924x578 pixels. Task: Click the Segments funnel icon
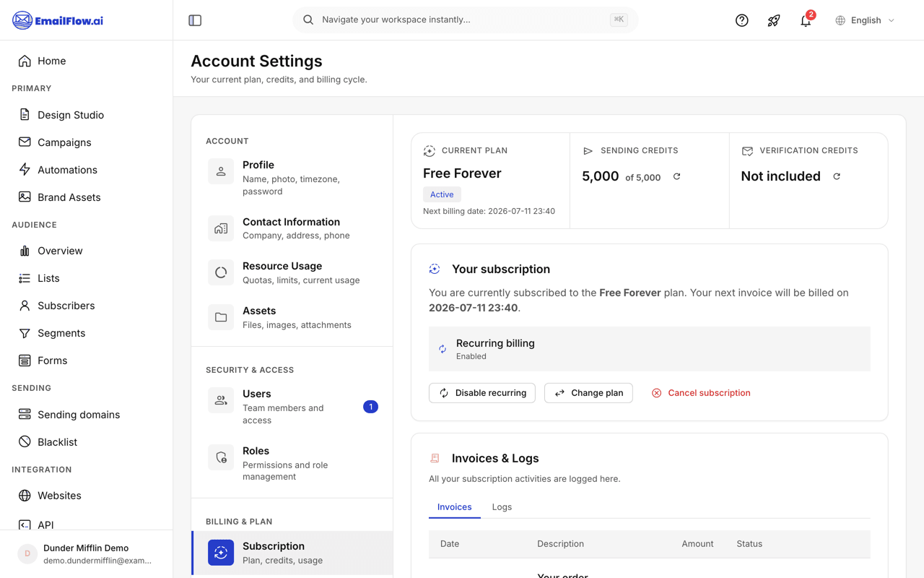pos(25,333)
